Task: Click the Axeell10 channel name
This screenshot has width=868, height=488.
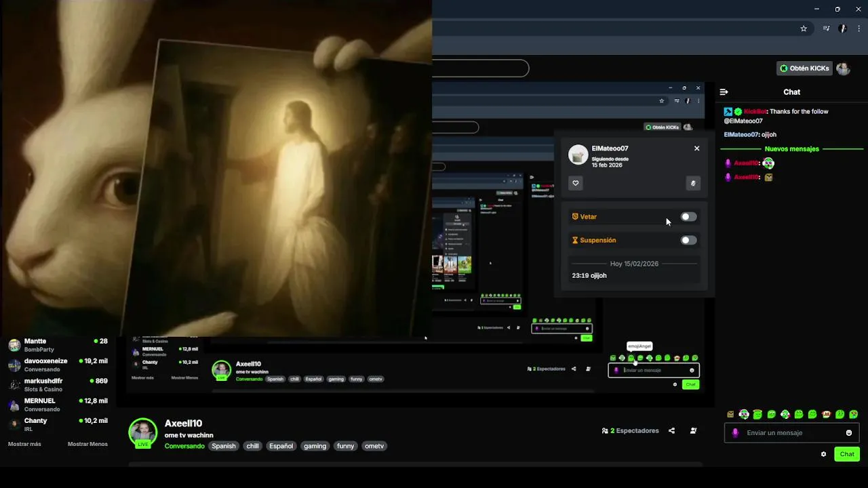Action: (x=183, y=424)
